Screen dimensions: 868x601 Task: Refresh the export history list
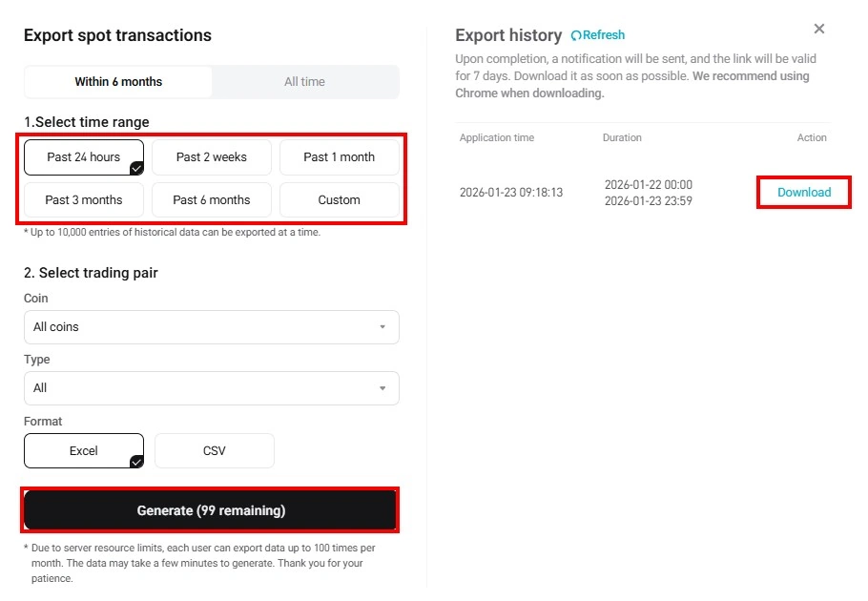[597, 35]
